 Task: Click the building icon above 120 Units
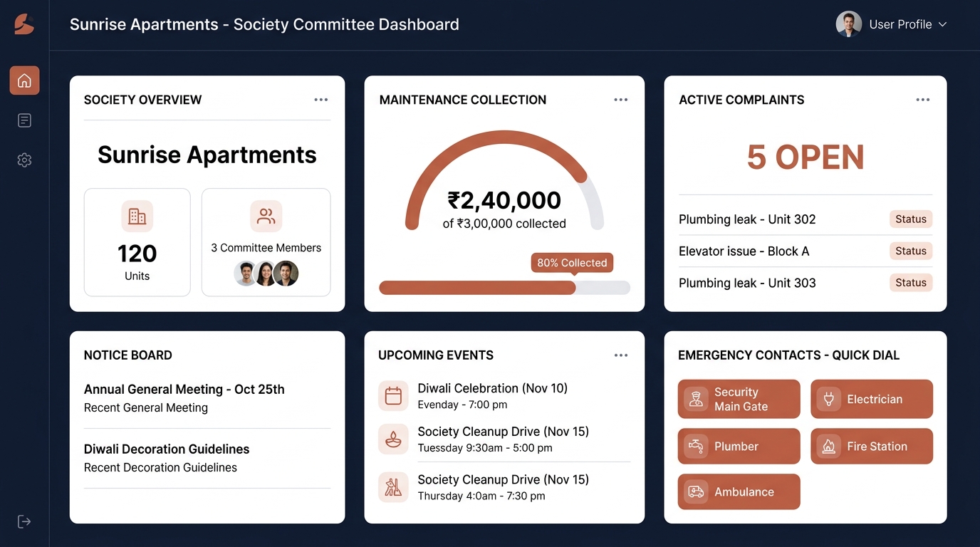pyautogui.click(x=137, y=216)
